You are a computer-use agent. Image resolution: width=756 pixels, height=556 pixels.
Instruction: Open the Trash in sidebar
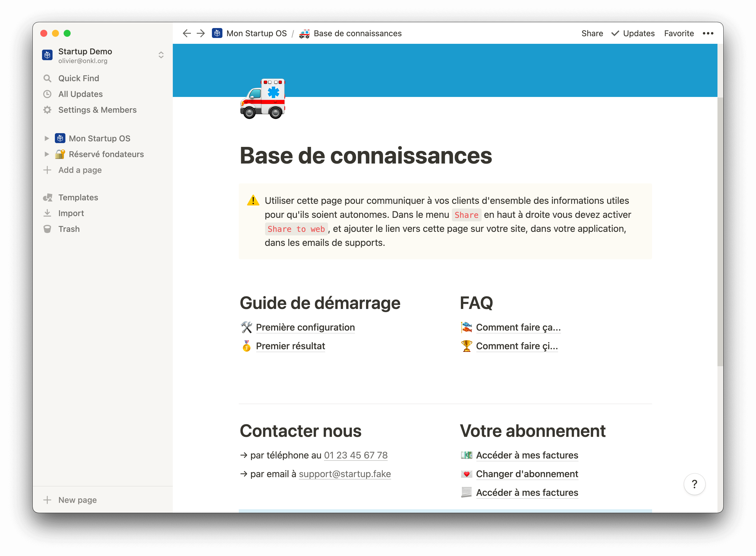(69, 229)
